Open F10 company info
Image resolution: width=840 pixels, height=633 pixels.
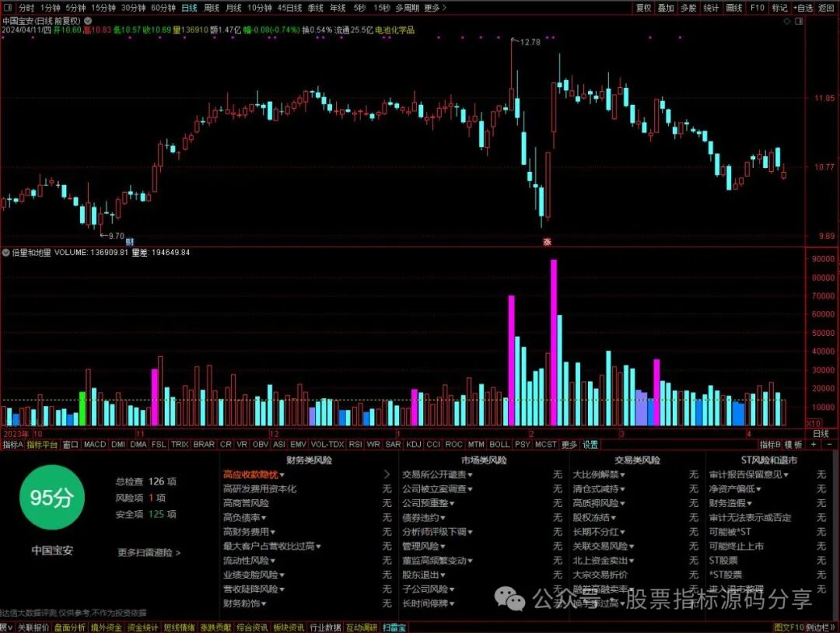pos(757,8)
